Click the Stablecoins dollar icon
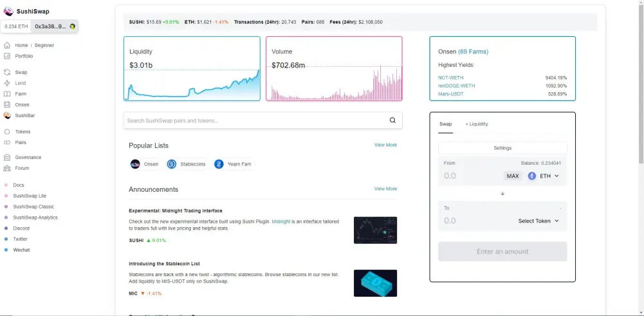This screenshot has width=644, height=316. (172, 164)
